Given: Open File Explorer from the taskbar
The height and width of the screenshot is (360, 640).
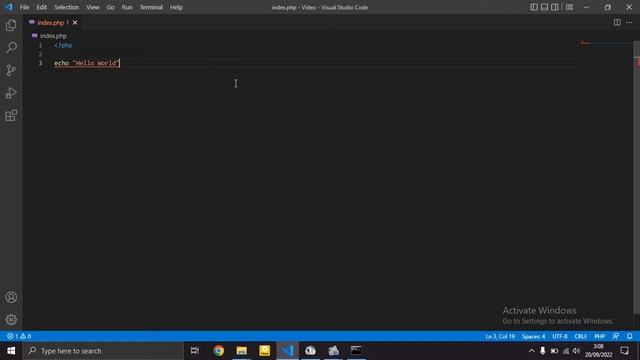Looking at the screenshot, I should (x=242, y=351).
